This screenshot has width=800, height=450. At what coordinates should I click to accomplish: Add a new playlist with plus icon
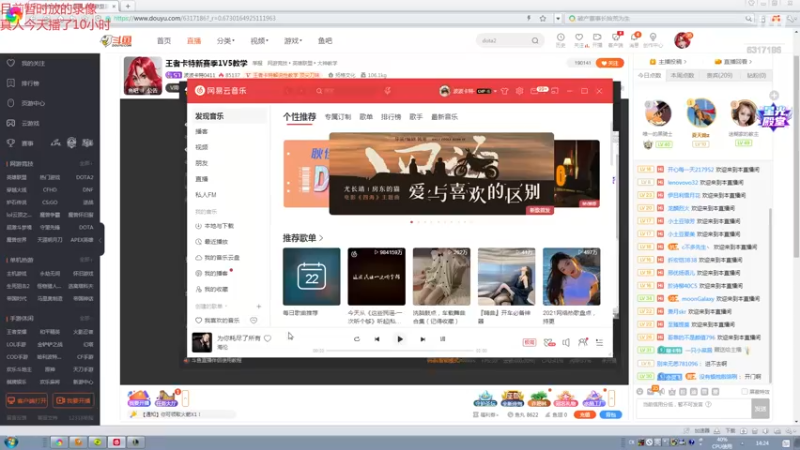tap(259, 307)
